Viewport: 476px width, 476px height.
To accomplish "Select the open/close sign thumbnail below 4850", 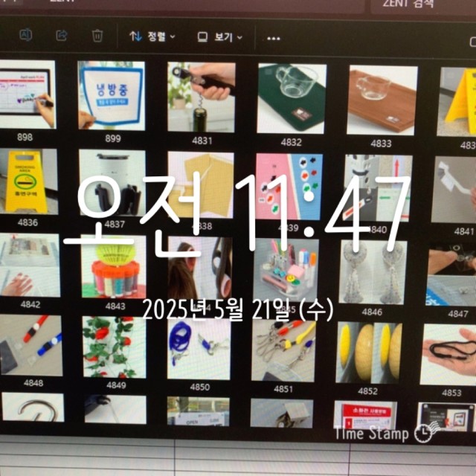I will click(x=199, y=411).
